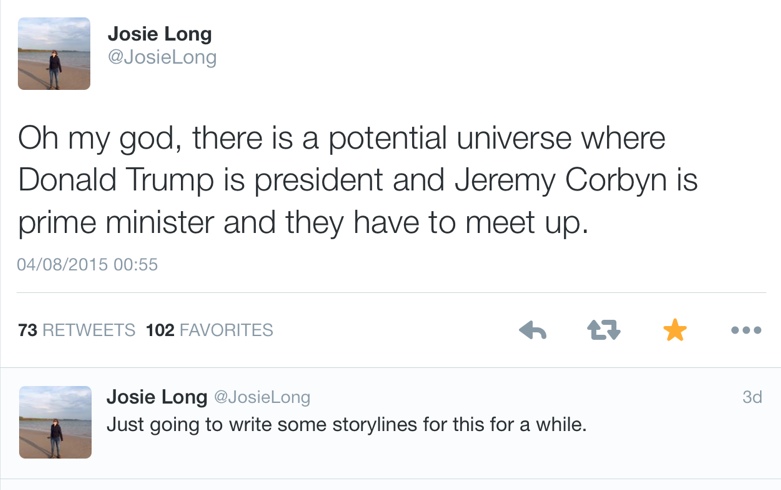Click the small avatar on reply tweet
The image size is (781, 490).
[54, 422]
